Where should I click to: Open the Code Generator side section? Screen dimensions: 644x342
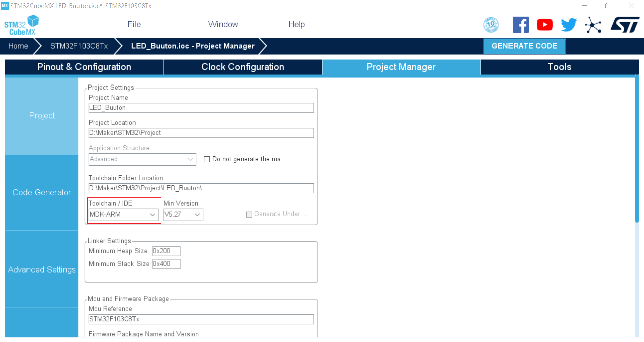[x=42, y=192]
